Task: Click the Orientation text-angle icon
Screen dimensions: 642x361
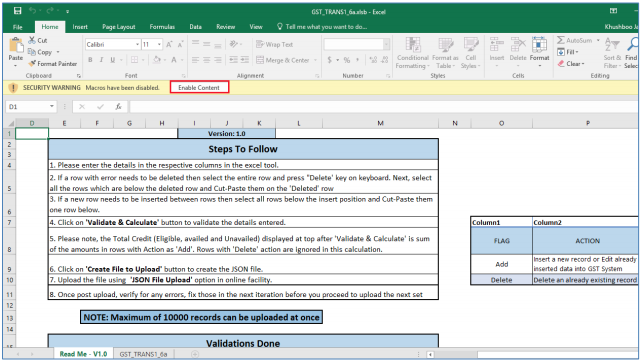Action: click(234, 44)
